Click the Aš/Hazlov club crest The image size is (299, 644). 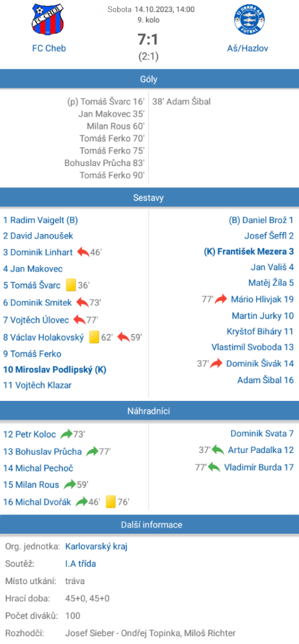(x=247, y=20)
